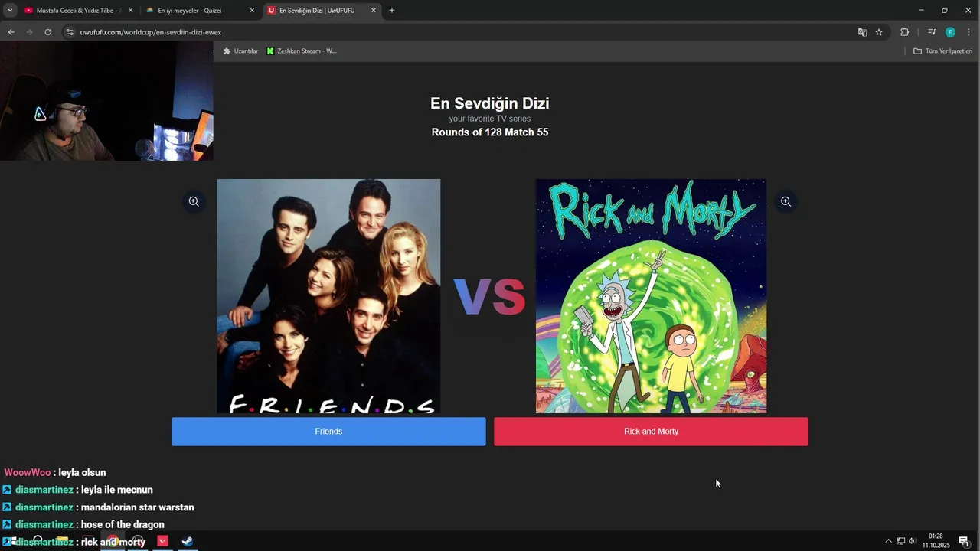The height and width of the screenshot is (551, 980).
Task: Switch to the Mustafa Ceceli & Yıldız Tilbe tab
Action: [x=79, y=11]
